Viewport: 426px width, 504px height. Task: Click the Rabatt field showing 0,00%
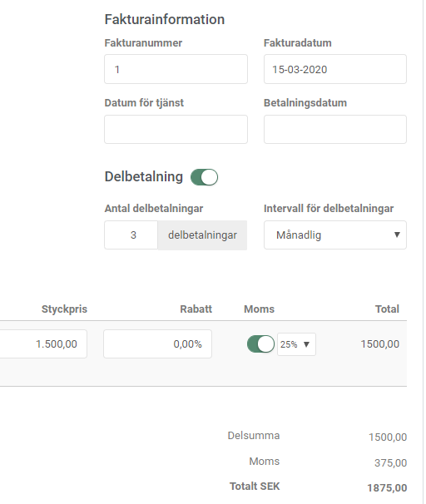tap(157, 343)
